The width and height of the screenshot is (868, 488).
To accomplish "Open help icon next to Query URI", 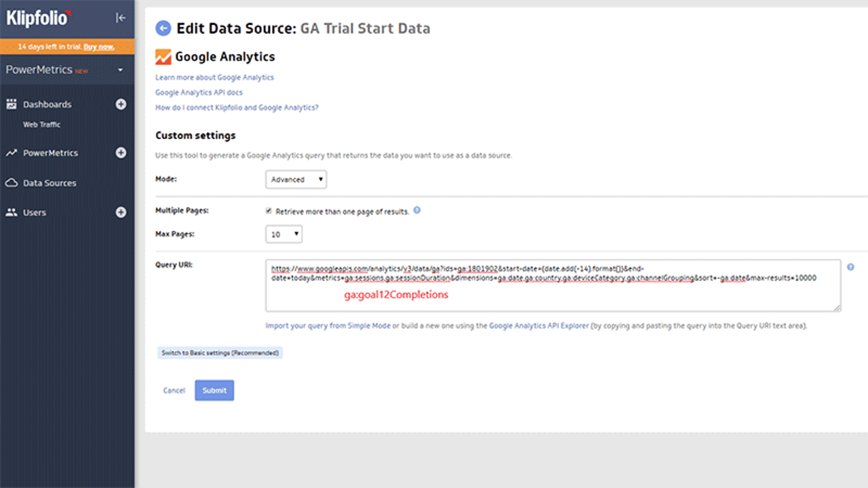I will 850,267.
